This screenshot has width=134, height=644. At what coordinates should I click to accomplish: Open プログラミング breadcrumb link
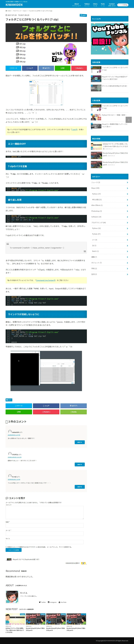(x=17, y=11)
